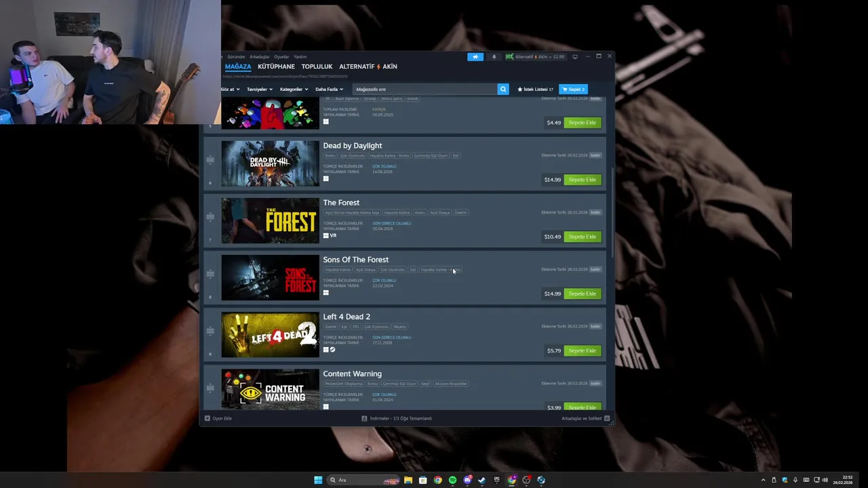Click the downloads icon in Steam footer

point(364,418)
